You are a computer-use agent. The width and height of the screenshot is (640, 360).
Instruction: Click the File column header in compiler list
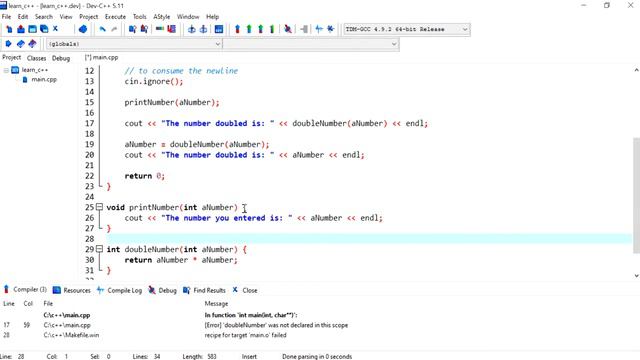pyautogui.click(x=48, y=304)
